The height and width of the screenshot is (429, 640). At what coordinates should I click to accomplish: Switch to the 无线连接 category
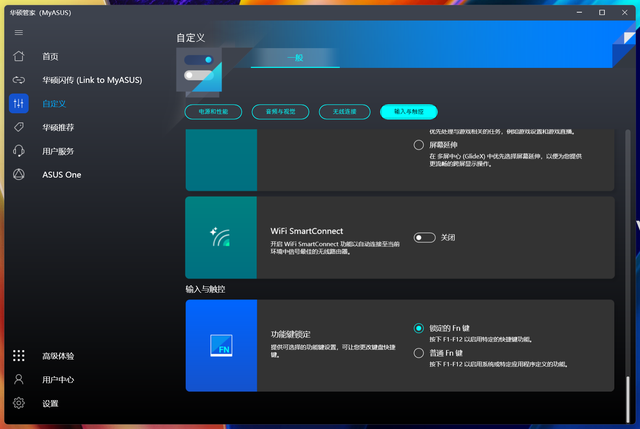344,112
